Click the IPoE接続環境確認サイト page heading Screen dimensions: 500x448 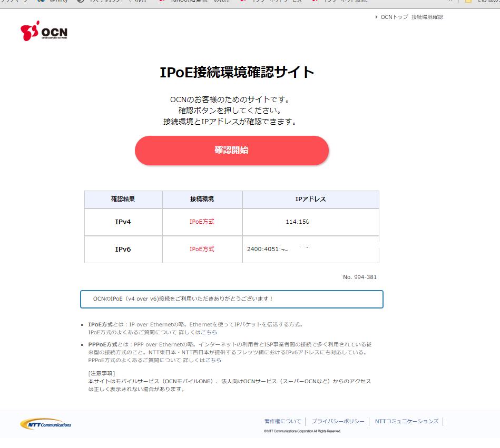click(x=237, y=72)
